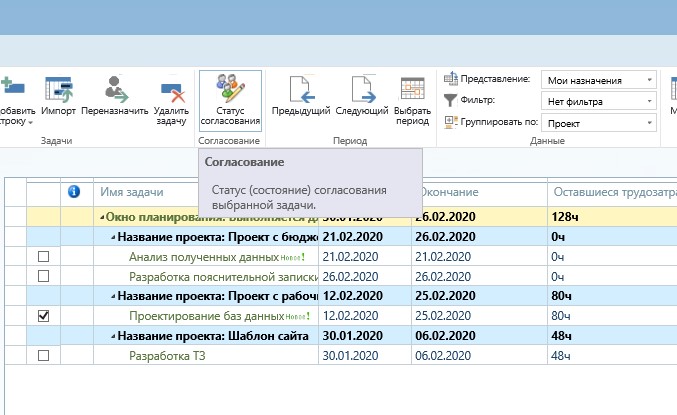The image size is (677, 415).
Task: Tick the checkbox for Разработка ТЗ
Action: click(x=43, y=355)
